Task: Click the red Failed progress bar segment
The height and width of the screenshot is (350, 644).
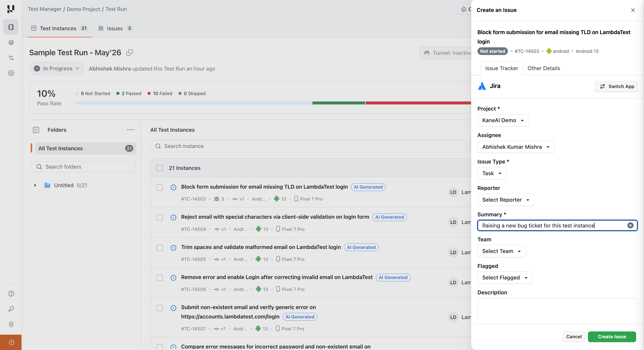Action: coord(418,103)
